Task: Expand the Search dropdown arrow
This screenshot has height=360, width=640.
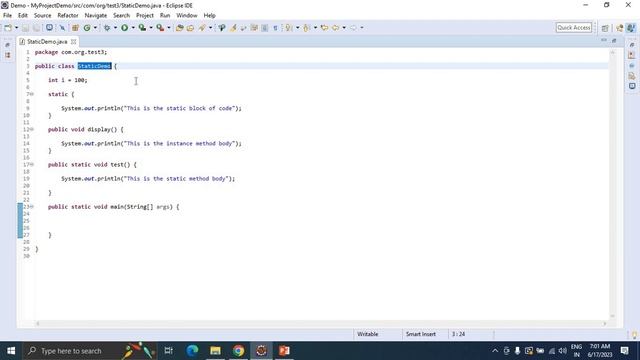Action: coord(211,28)
